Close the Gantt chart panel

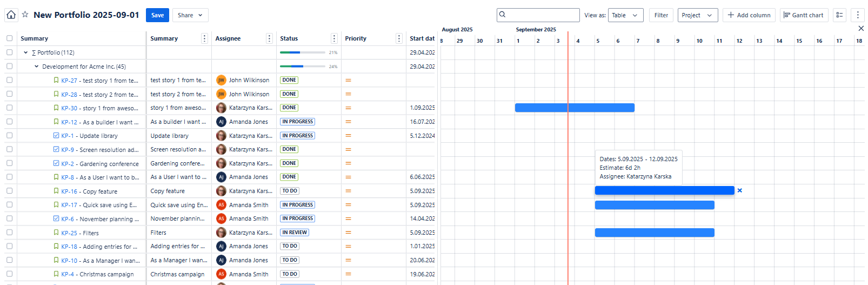pos(861,28)
